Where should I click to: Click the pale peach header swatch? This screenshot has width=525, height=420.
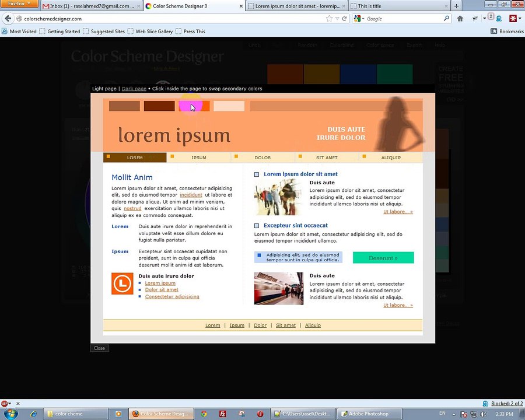[x=229, y=106]
